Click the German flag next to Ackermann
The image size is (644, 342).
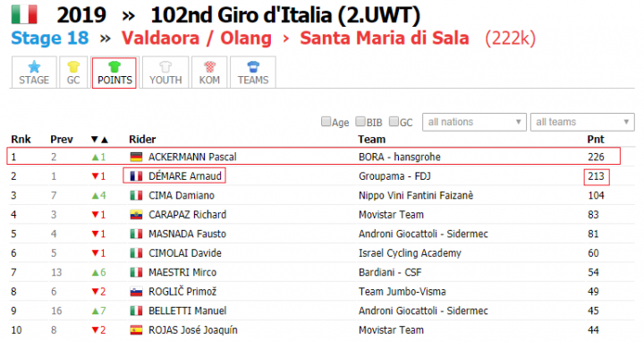136,157
